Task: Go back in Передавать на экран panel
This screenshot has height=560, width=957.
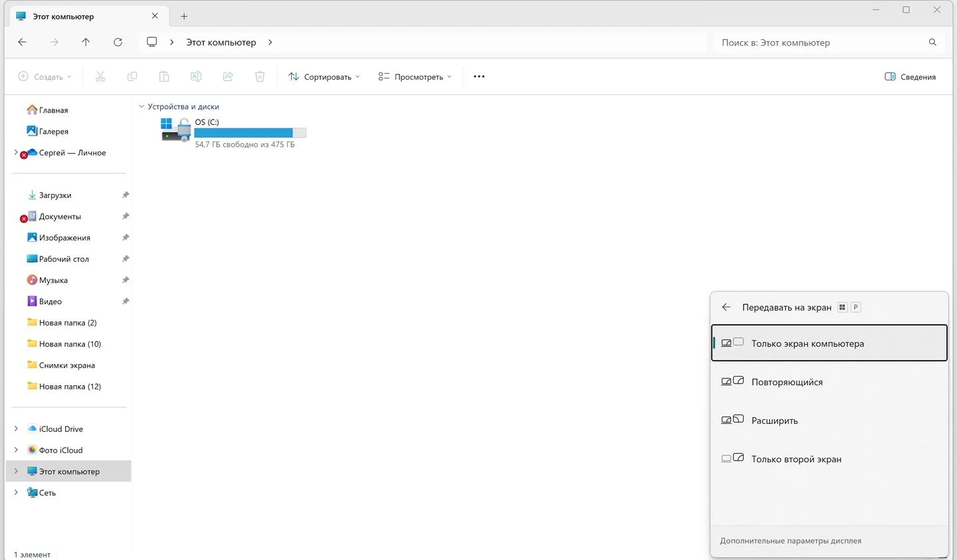Action: pyautogui.click(x=726, y=307)
